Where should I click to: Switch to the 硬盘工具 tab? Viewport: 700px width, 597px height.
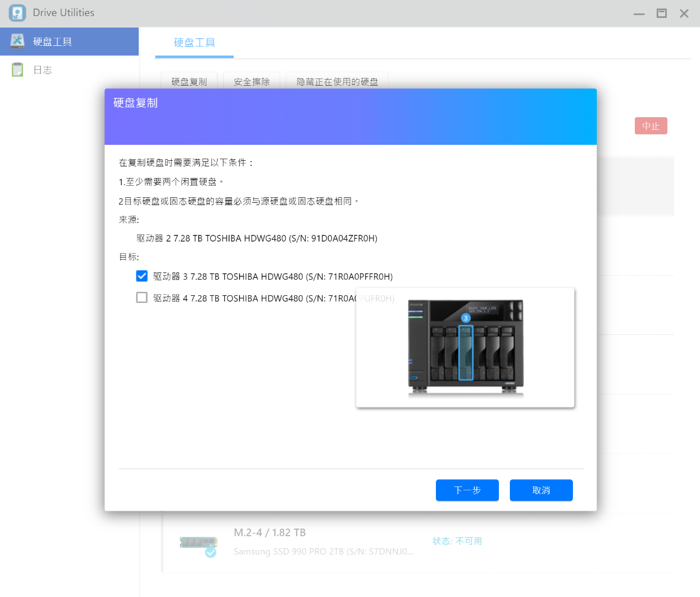[x=194, y=43]
